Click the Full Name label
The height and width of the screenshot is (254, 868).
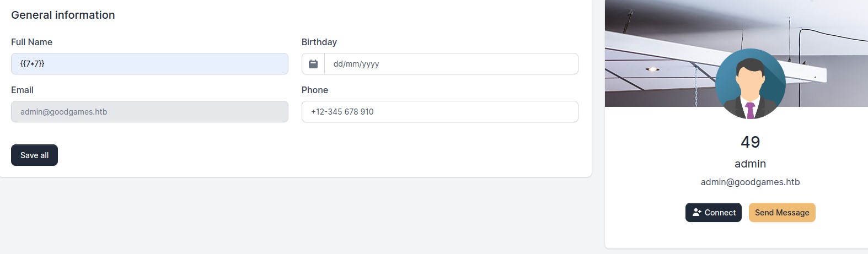click(x=31, y=42)
